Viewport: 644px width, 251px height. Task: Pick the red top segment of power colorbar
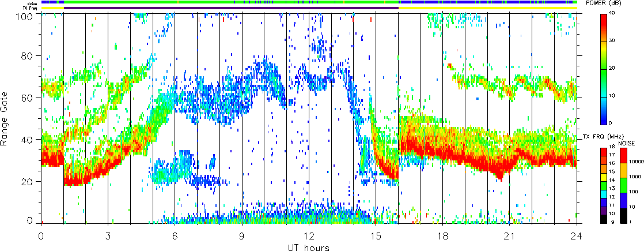604,28
